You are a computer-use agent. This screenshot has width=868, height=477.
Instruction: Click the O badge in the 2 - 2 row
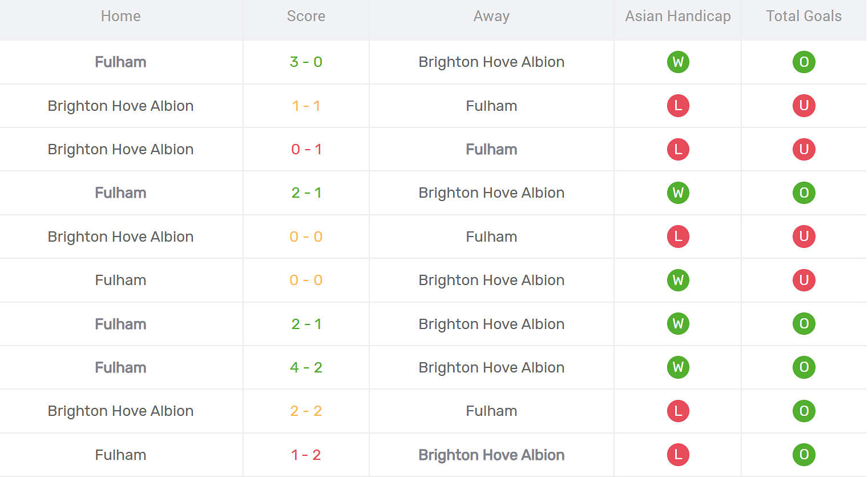[804, 411]
